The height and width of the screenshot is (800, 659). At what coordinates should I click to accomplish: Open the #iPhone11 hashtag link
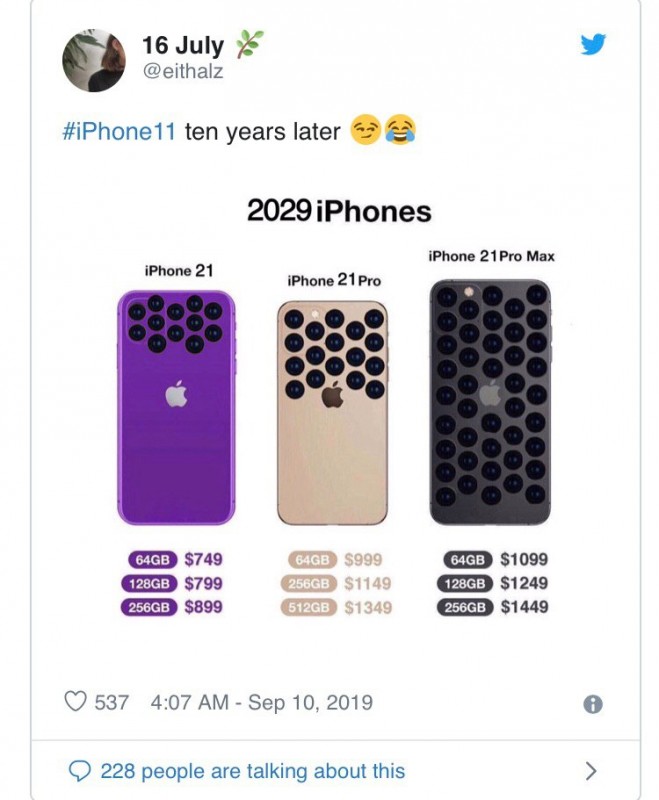119,132
